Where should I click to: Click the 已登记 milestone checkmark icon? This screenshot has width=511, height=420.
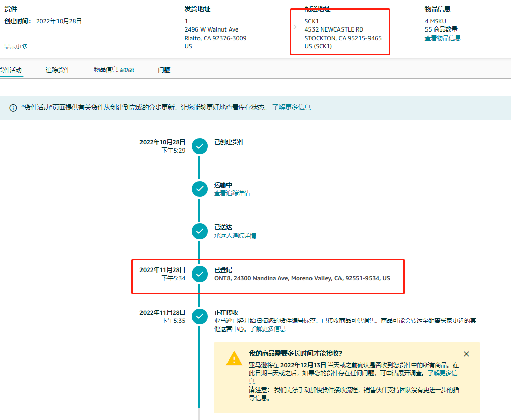click(199, 274)
